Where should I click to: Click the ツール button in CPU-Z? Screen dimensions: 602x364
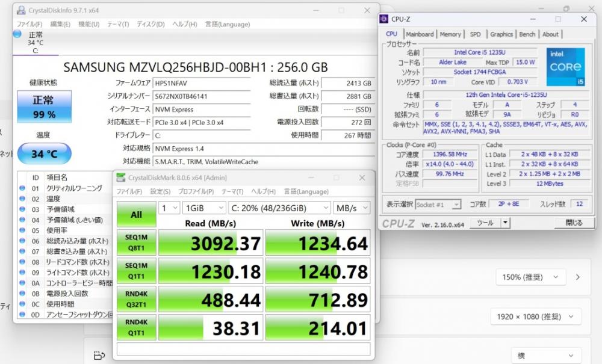tap(485, 223)
